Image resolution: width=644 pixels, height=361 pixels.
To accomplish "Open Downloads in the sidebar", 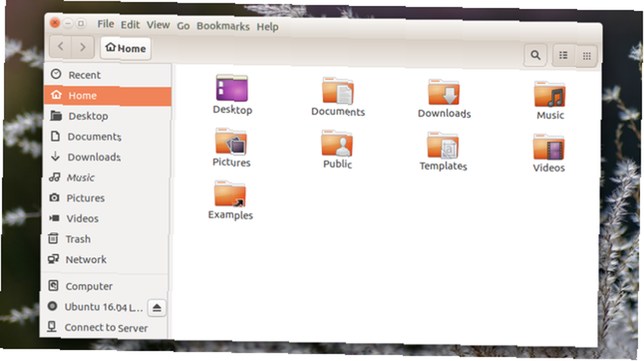I will 106,157.
